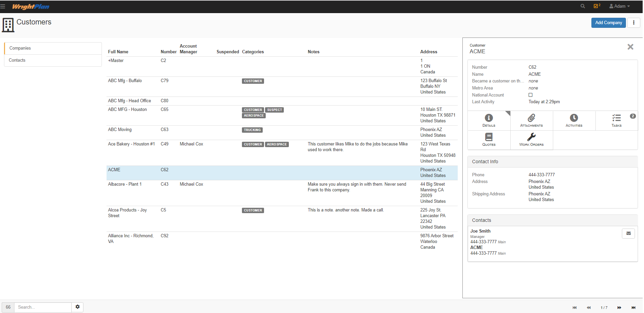Open the search magnifier in top bar
The width and height of the screenshot is (644, 313).
583,6
